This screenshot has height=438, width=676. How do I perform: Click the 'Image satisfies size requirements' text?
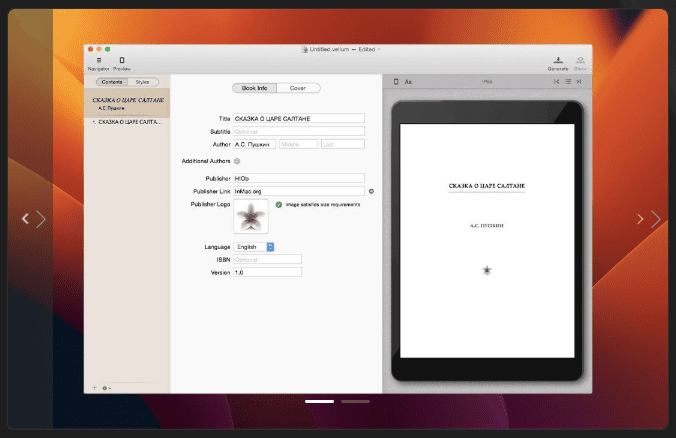[322, 204]
